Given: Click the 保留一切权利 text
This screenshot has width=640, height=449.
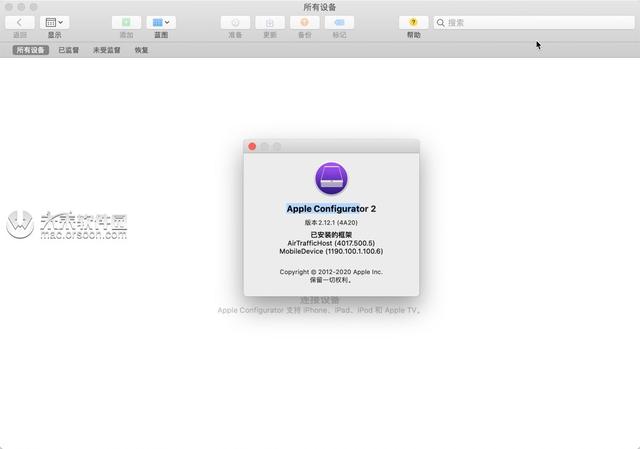Looking at the screenshot, I should click(331, 280).
